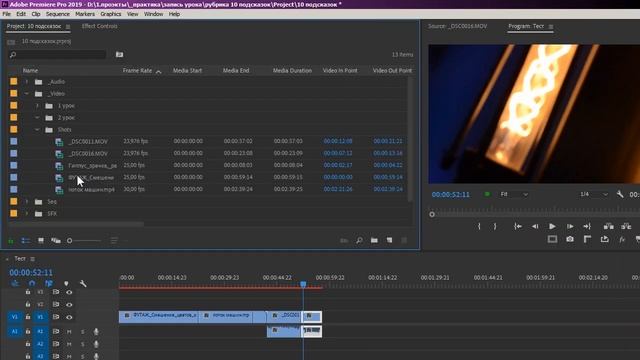Open the File menu
The height and width of the screenshot is (360, 640).
point(7,14)
